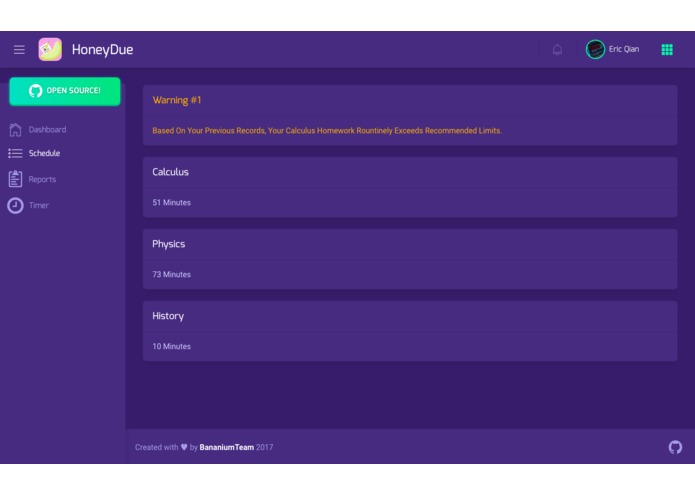Click the Timer clock icon

[x=15, y=206]
